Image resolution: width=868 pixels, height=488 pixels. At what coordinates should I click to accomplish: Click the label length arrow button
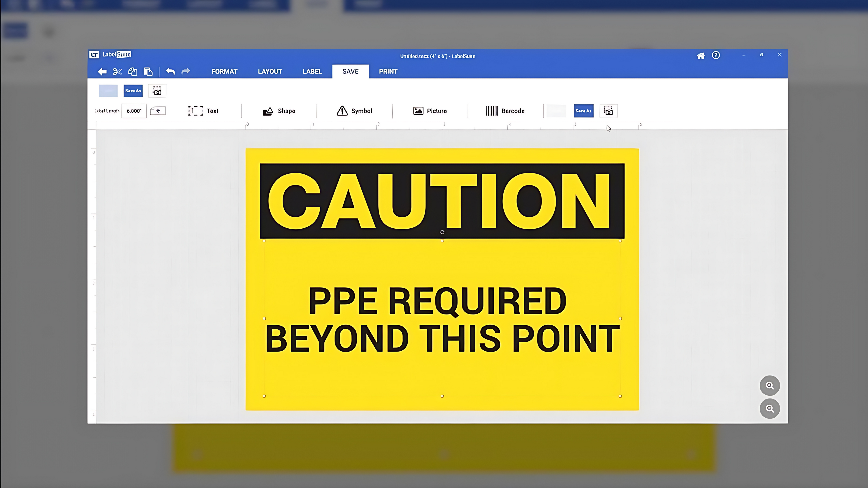click(x=158, y=111)
